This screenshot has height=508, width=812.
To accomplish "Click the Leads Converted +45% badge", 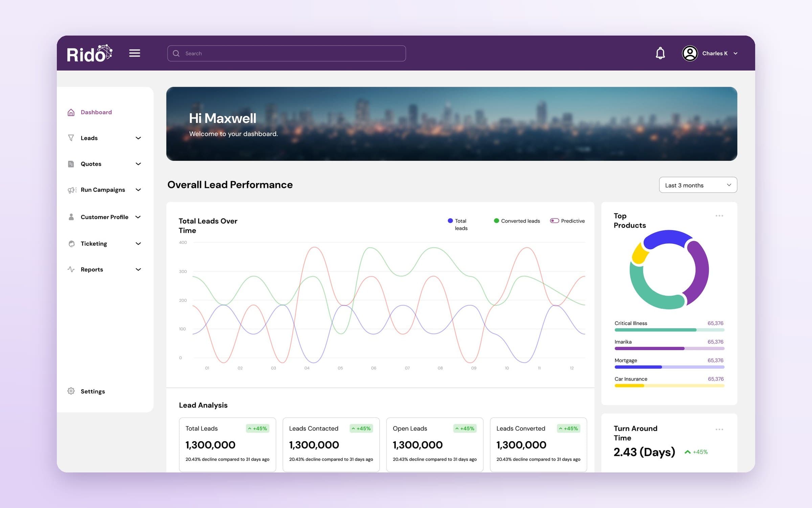I will point(568,428).
